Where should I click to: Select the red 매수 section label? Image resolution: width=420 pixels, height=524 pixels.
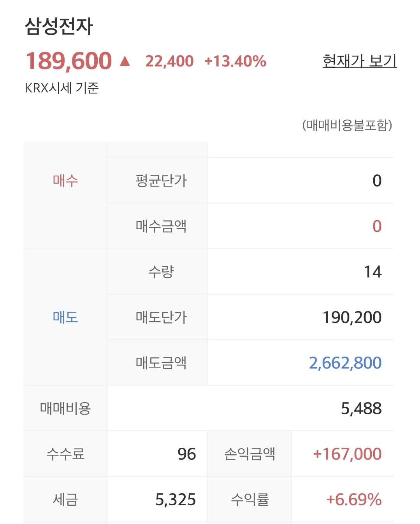tap(65, 181)
